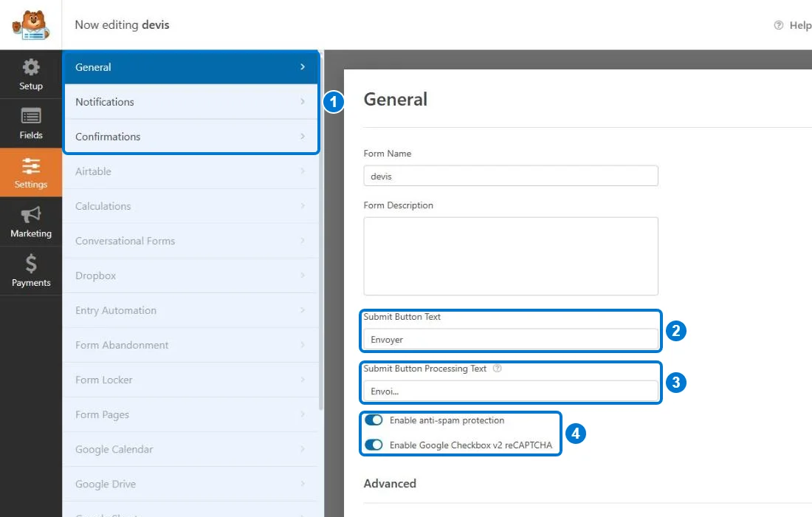
Task: Open the Entry Automation settings tab
Action: [190, 310]
